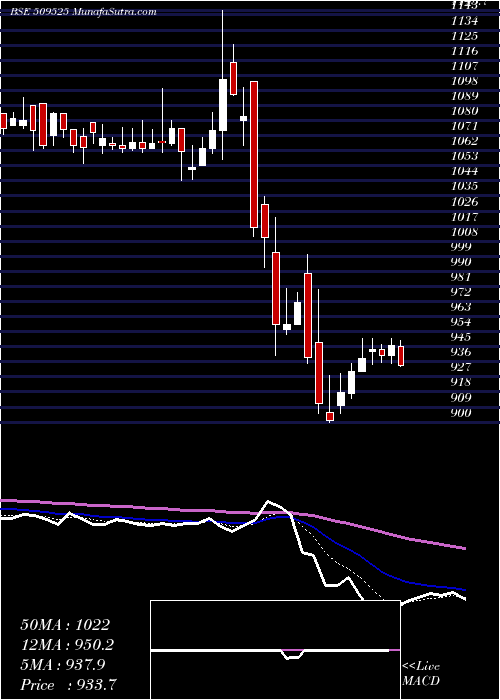500x700 pixels.
Task: Click the 1008 price axis label
Action: point(464,232)
